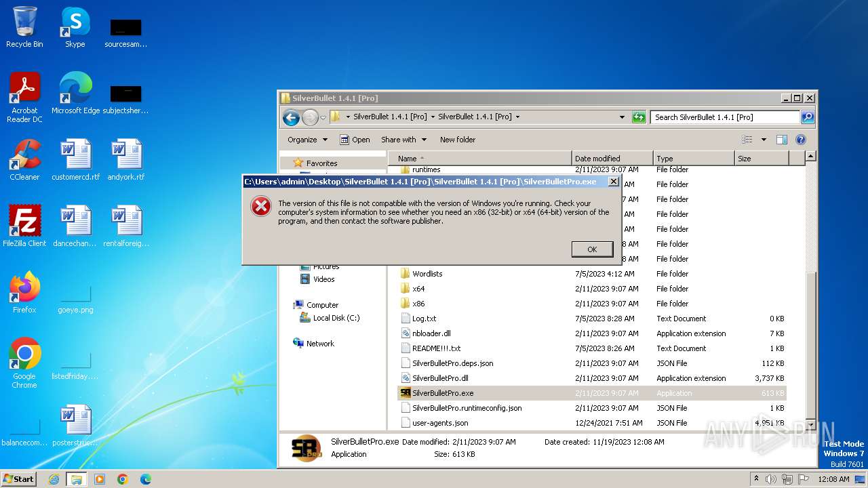Screen dimensions: 868x488
Task: Select the nbloader.dll file
Action: coord(591,333)
